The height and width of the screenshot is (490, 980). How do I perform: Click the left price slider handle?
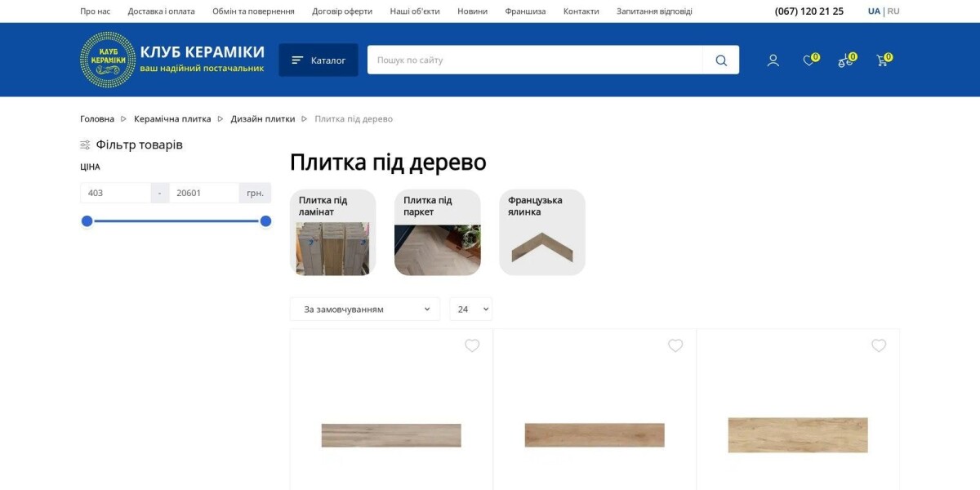click(87, 221)
